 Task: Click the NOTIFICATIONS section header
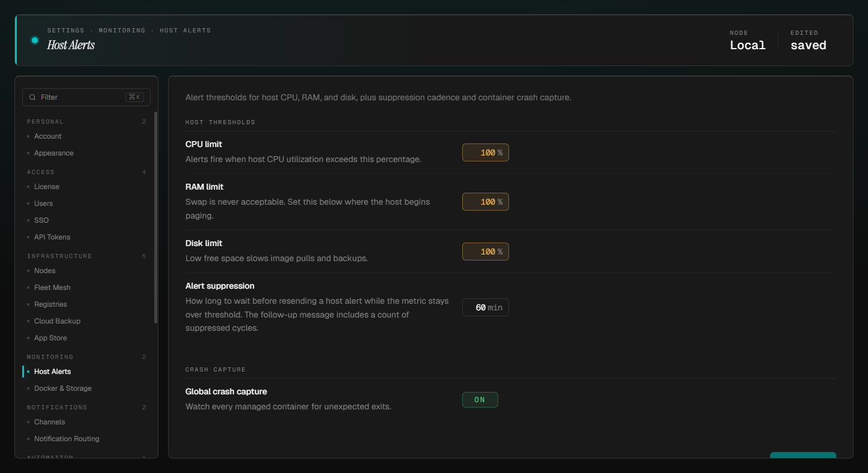click(x=57, y=408)
